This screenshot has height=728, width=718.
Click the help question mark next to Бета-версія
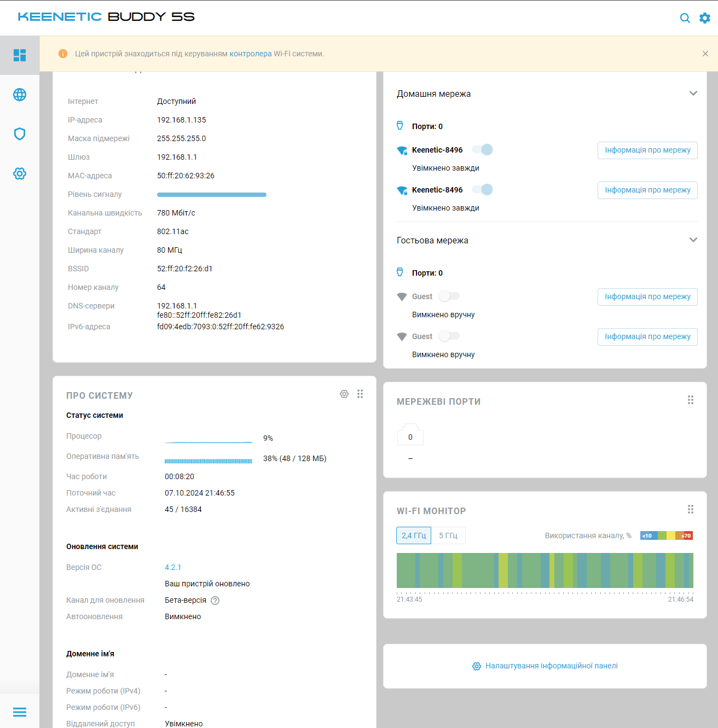click(215, 600)
